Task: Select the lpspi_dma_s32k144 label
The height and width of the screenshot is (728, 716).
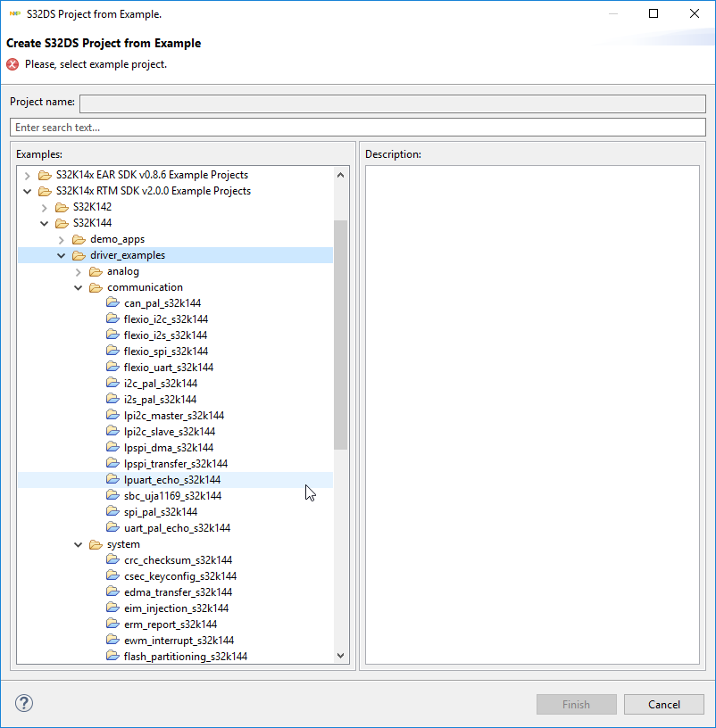Action: click(x=169, y=448)
